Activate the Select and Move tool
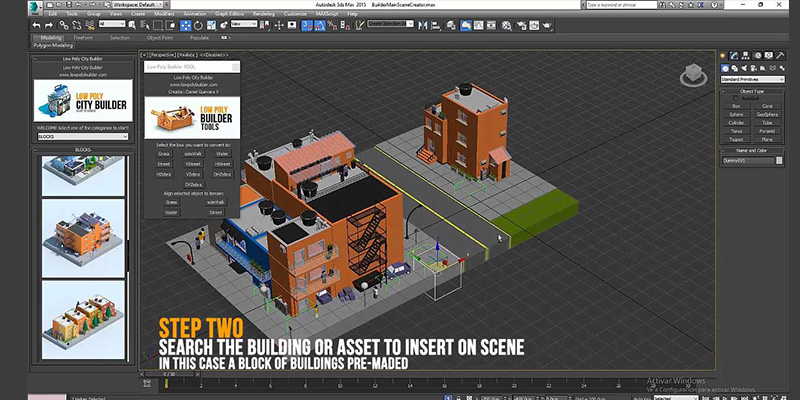This screenshot has width=800, height=400. click(186, 25)
